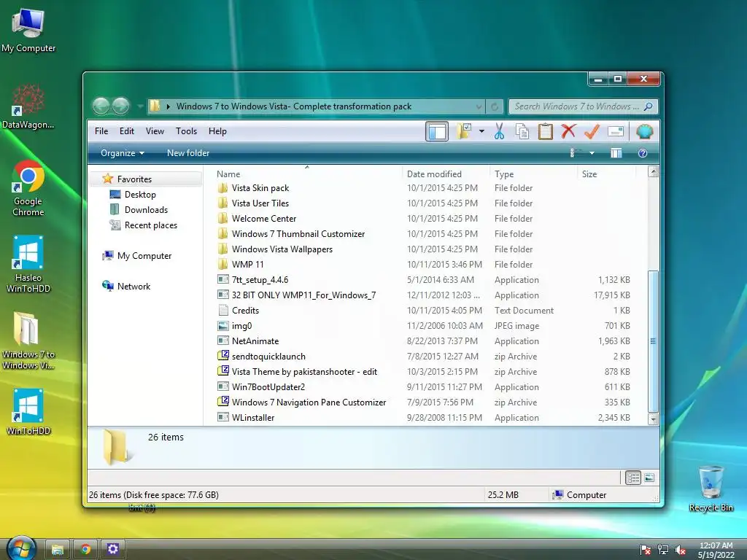Expand the address bar history dropdown
This screenshot has height=560, width=747.
pyautogui.click(x=479, y=106)
